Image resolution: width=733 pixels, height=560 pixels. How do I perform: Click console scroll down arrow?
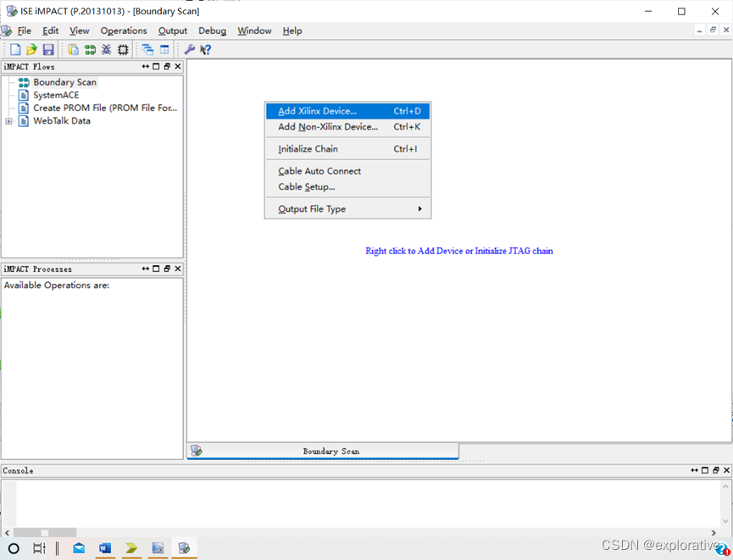click(x=725, y=521)
